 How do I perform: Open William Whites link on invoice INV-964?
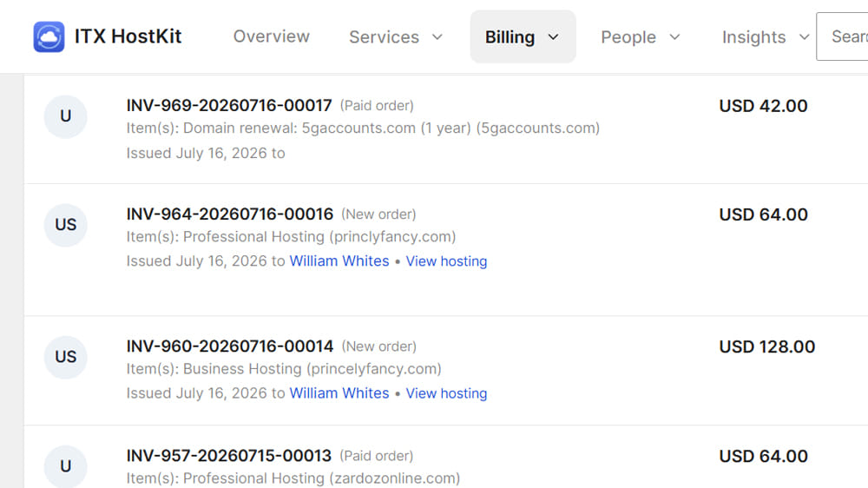(x=339, y=260)
